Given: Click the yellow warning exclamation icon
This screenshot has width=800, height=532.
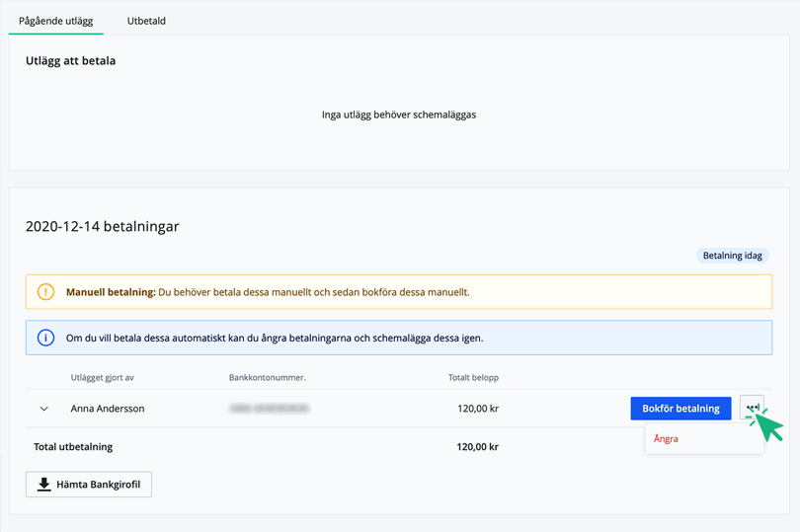Looking at the screenshot, I should 45,292.
